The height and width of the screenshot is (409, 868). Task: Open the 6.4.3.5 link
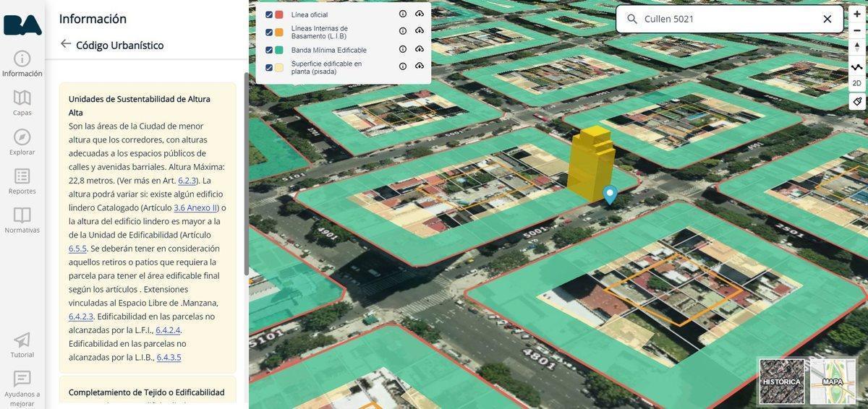tap(169, 357)
